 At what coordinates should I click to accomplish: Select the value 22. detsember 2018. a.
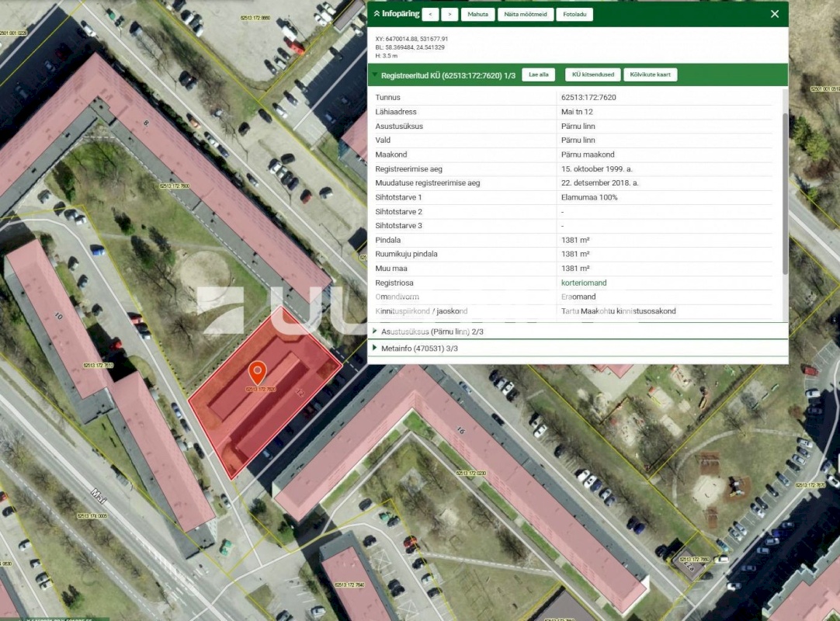pyautogui.click(x=600, y=183)
